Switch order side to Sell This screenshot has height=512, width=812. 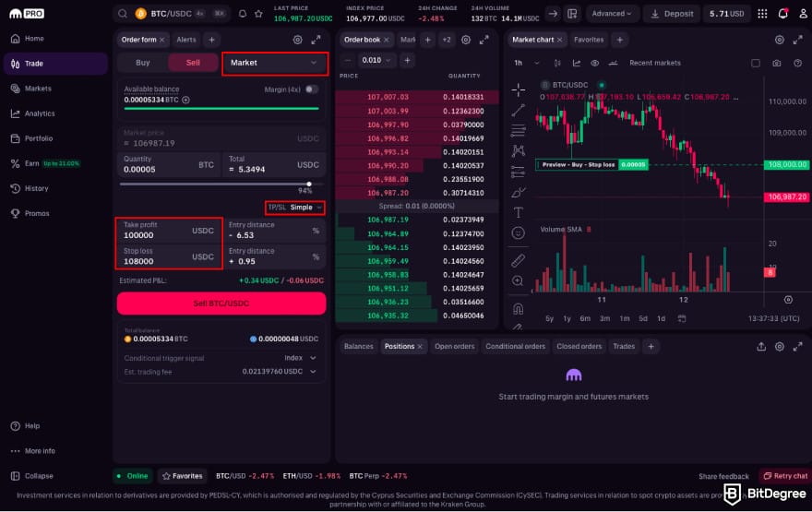click(193, 63)
